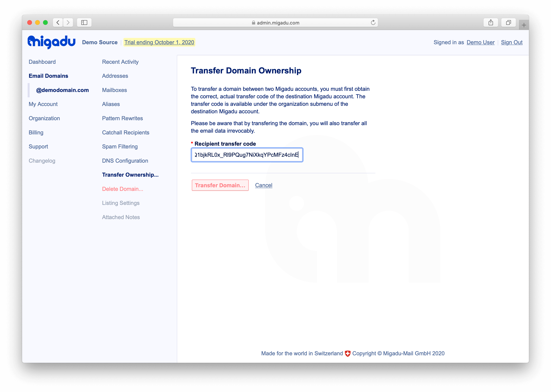Click the Migadu logo

(x=51, y=42)
